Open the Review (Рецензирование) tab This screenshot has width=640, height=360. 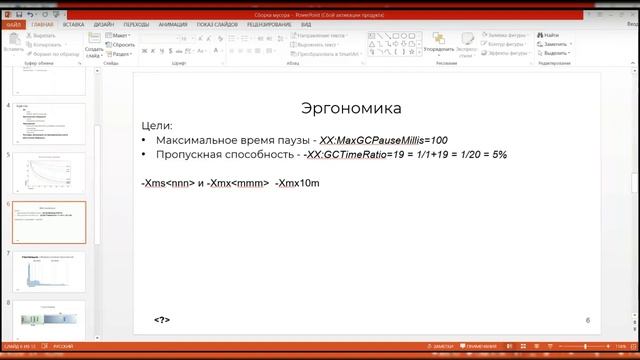coord(269,25)
